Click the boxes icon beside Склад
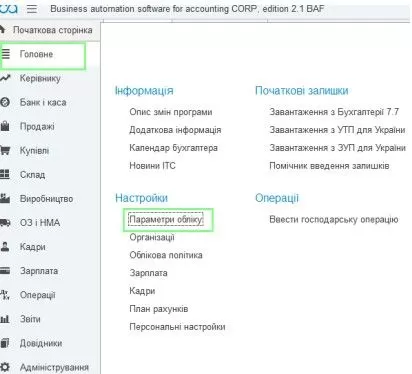412x374 pixels. point(5,174)
